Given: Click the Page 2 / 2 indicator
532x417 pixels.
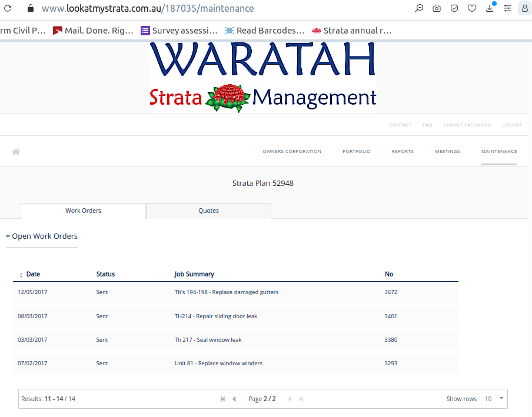Looking at the screenshot, I should tap(262, 399).
